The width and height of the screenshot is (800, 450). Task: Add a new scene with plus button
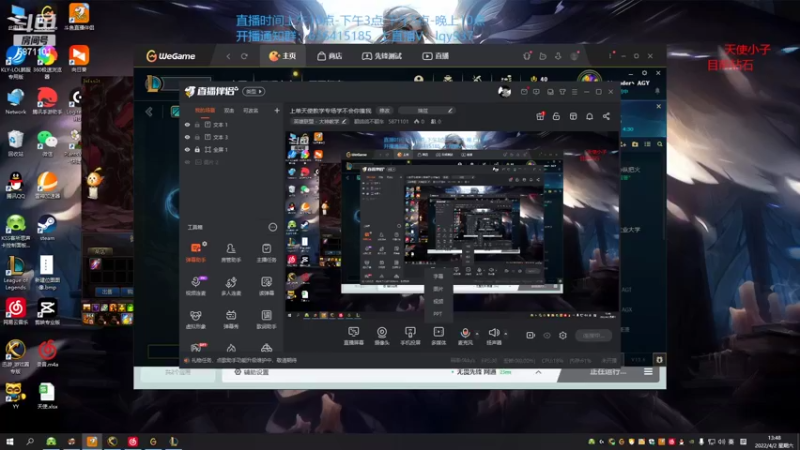click(277, 110)
